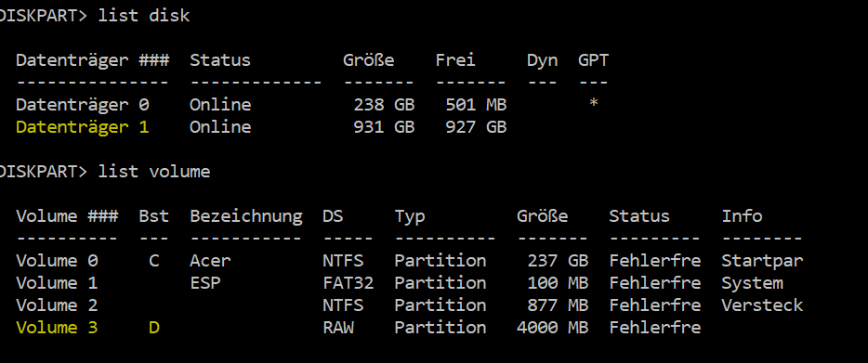Click the 'Acer' volume label
868x363 pixels.
pyautogui.click(x=210, y=261)
